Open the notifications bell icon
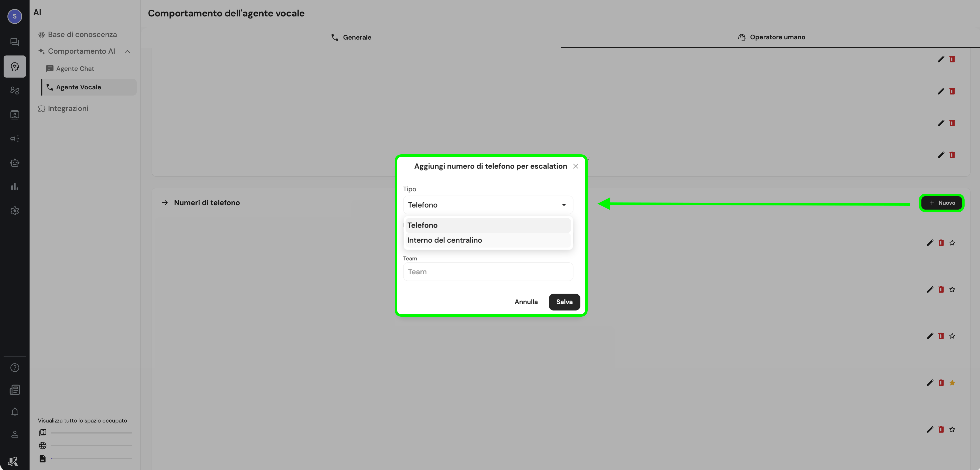The height and width of the screenshot is (470, 980). pos(14,412)
